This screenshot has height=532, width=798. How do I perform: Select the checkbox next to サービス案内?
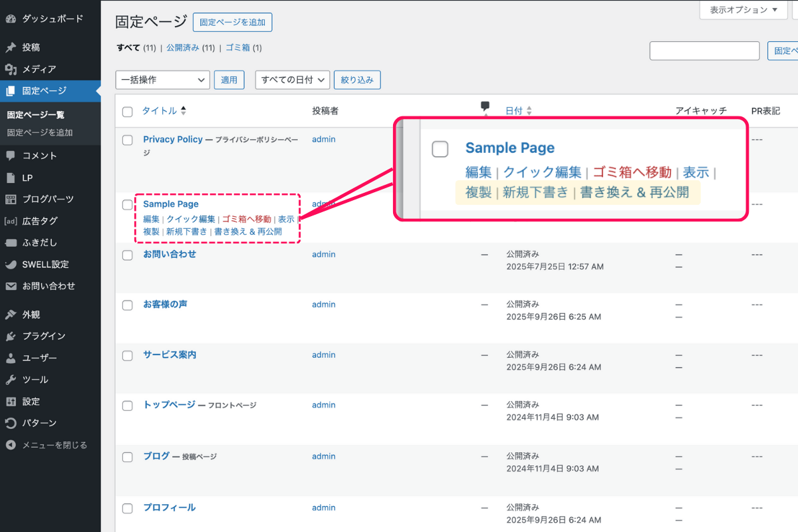(x=128, y=356)
